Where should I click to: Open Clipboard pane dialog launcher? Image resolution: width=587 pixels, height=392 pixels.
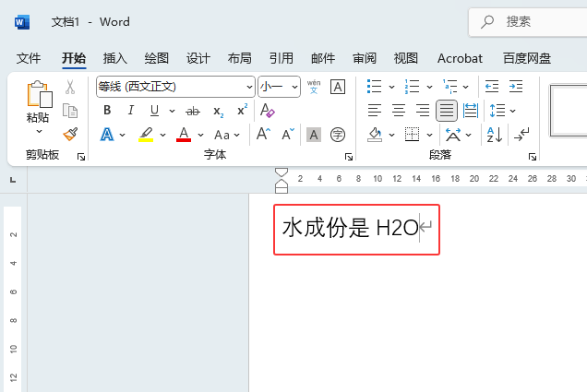tap(81, 157)
